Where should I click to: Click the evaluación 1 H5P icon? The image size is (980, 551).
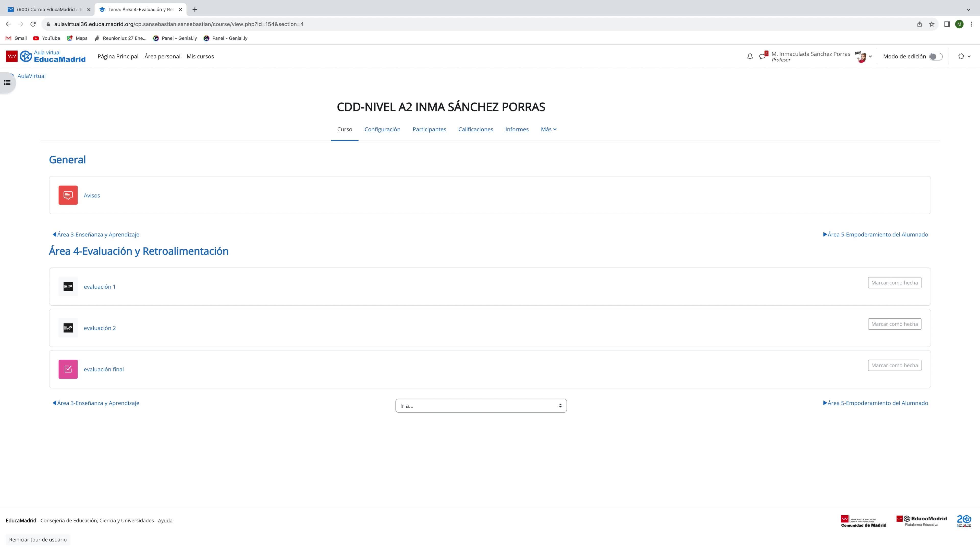[68, 286]
